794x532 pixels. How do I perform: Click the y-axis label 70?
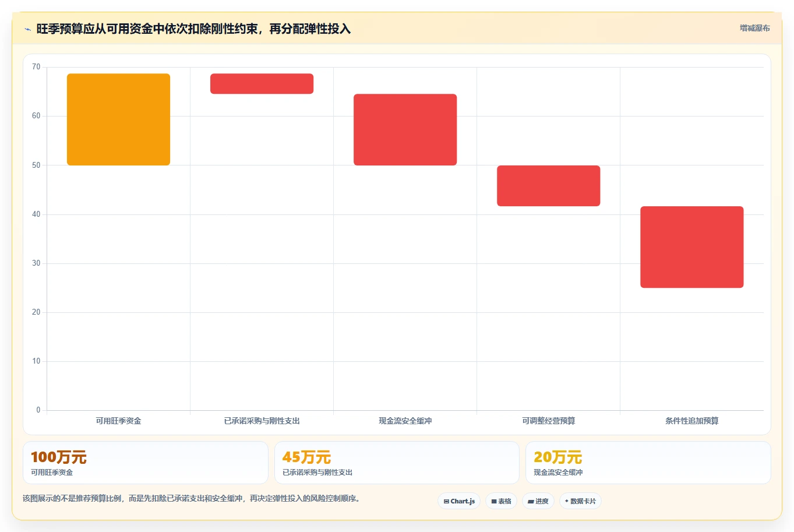(x=36, y=67)
